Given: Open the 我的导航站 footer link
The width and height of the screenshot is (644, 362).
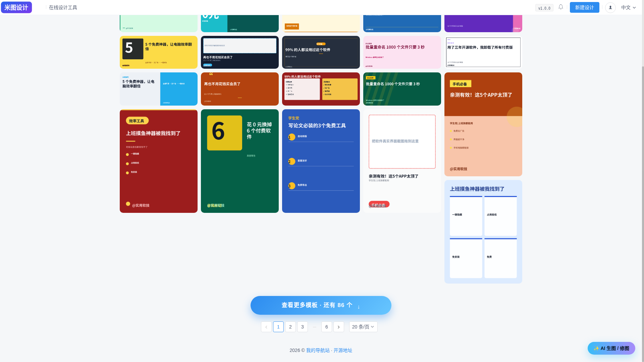Looking at the screenshot, I should pos(318,350).
